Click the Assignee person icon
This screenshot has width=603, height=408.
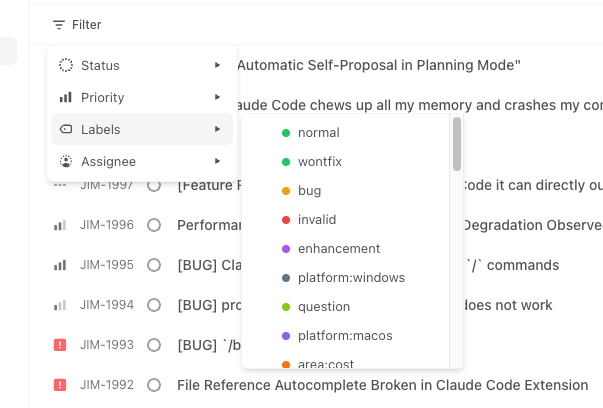pos(66,162)
